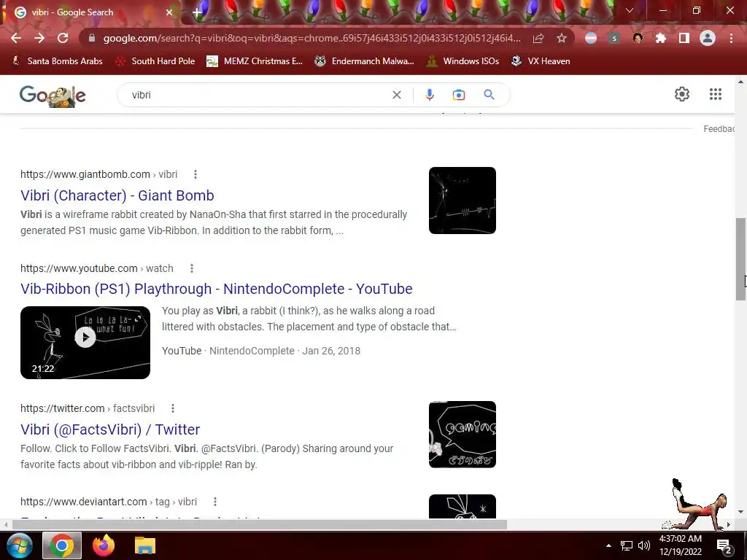Click the gray S extension icon
The image size is (747, 560).
tap(614, 38)
